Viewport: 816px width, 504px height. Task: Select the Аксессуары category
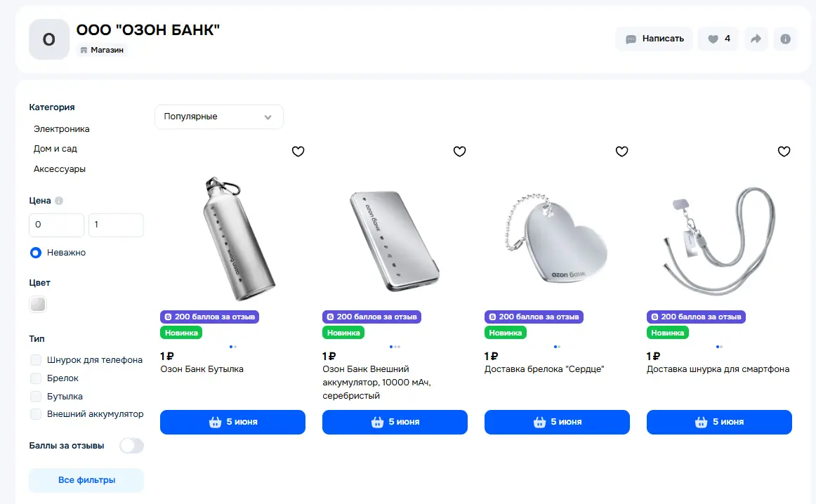click(59, 169)
